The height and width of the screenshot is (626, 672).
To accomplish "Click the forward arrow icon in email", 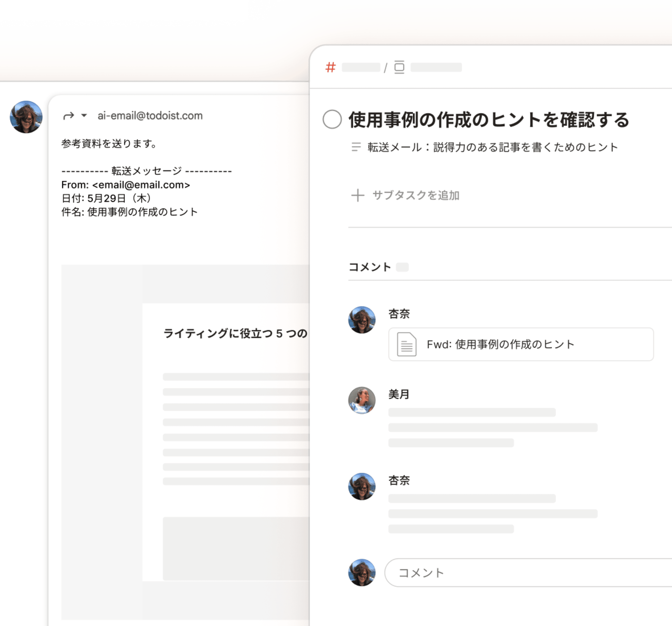I will coord(69,116).
